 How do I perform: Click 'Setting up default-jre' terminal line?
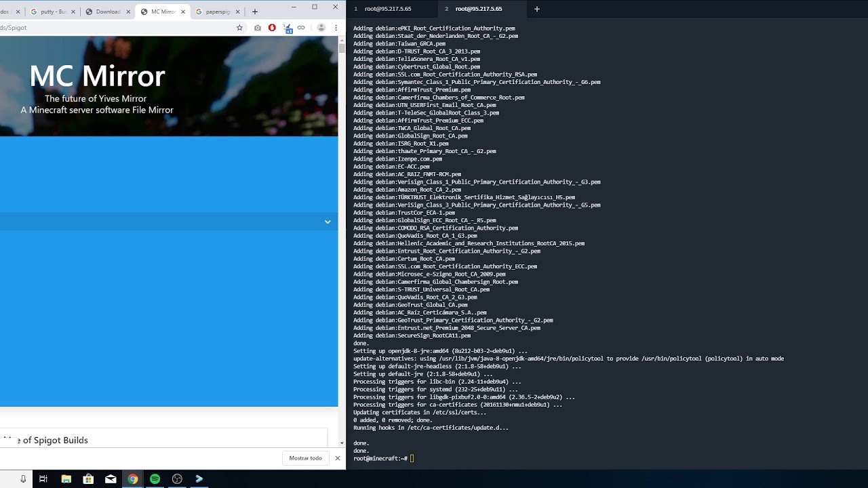click(x=423, y=373)
